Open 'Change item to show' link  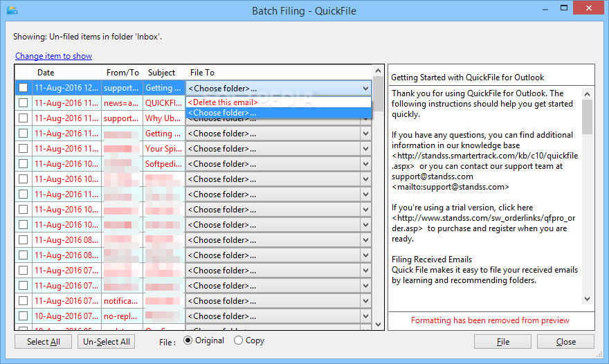(53, 56)
